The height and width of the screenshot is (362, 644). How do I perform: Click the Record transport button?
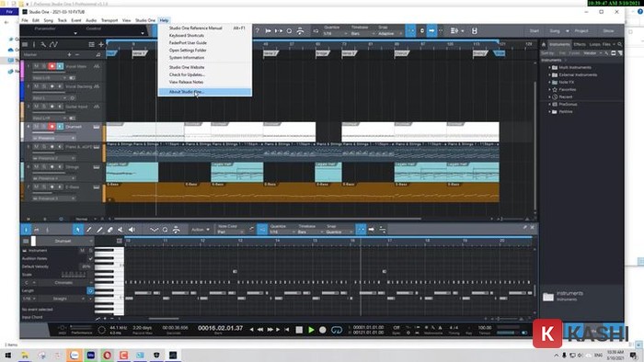click(x=323, y=330)
